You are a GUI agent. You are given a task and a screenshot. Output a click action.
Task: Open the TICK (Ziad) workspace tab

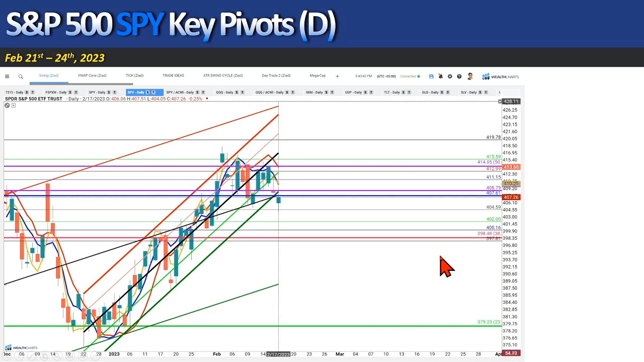coord(134,75)
